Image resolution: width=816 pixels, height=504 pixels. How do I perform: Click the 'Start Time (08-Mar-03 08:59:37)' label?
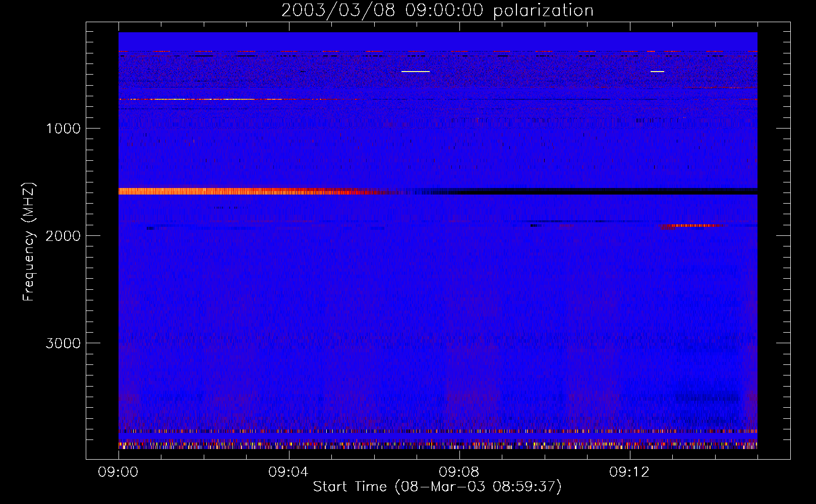[437, 487]
